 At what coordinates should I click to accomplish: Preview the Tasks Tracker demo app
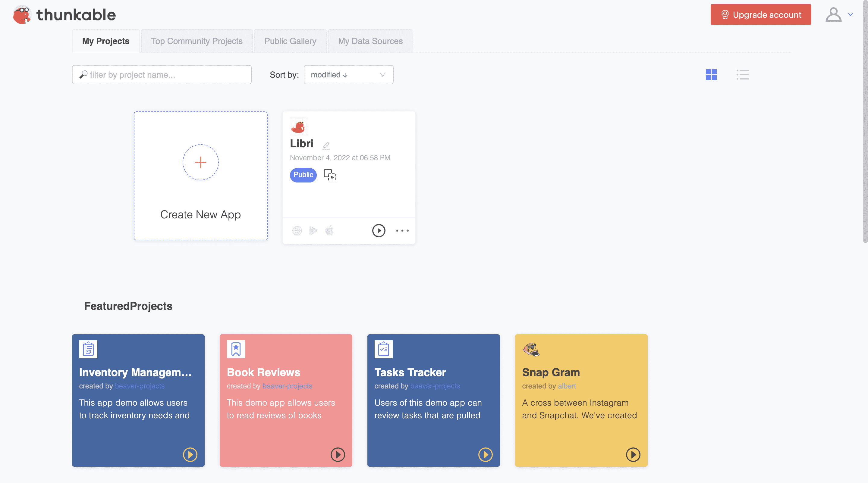[x=485, y=455]
